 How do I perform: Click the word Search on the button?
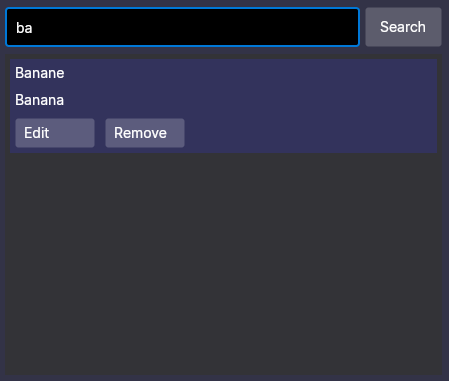click(403, 27)
